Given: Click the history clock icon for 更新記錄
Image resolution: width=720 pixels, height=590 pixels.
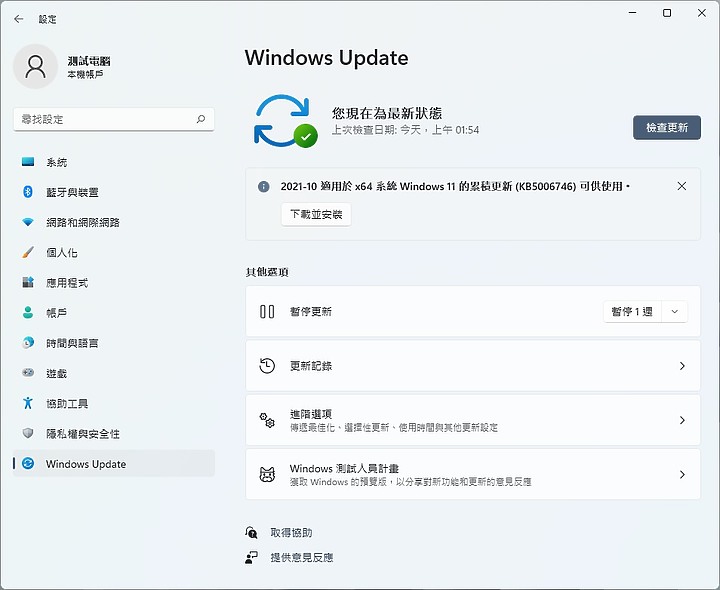Looking at the screenshot, I should (x=267, y=366).
